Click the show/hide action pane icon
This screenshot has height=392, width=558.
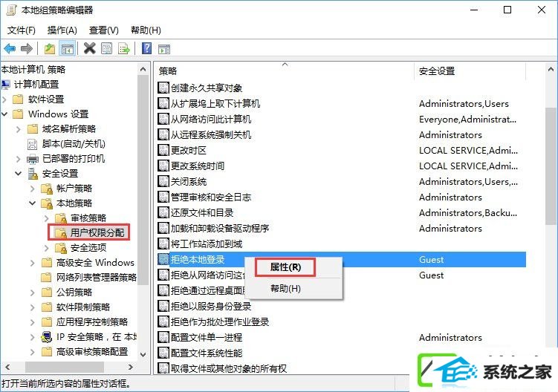[x=164, y=49]
